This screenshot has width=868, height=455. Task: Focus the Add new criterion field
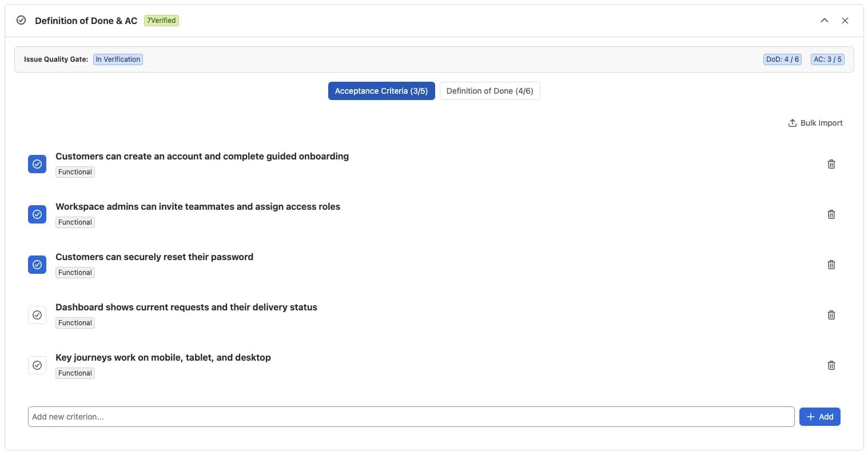pos(411,417)
